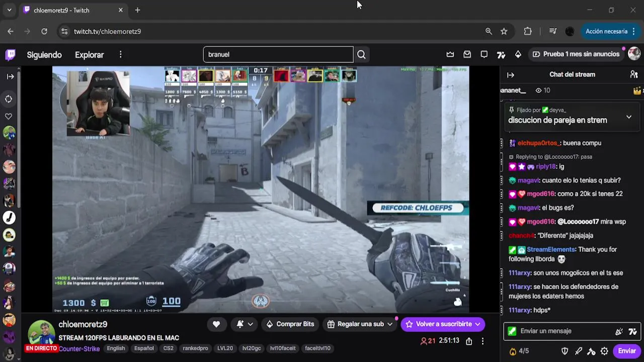This screenshot has height=362, width=644.
Task: Select the chloemoretz9 - Twitch browser tab
Action: pos(73,10)
